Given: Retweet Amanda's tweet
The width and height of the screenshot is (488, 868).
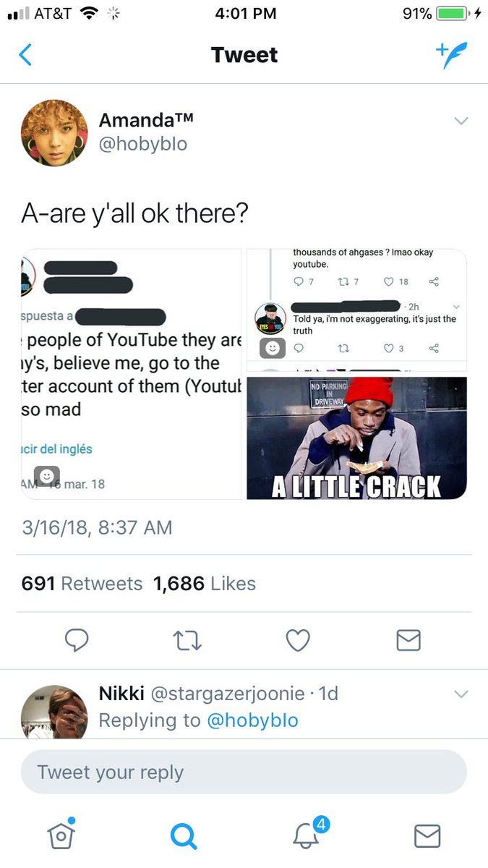Looking at the screenshot, I should click(x=188, y=640).
